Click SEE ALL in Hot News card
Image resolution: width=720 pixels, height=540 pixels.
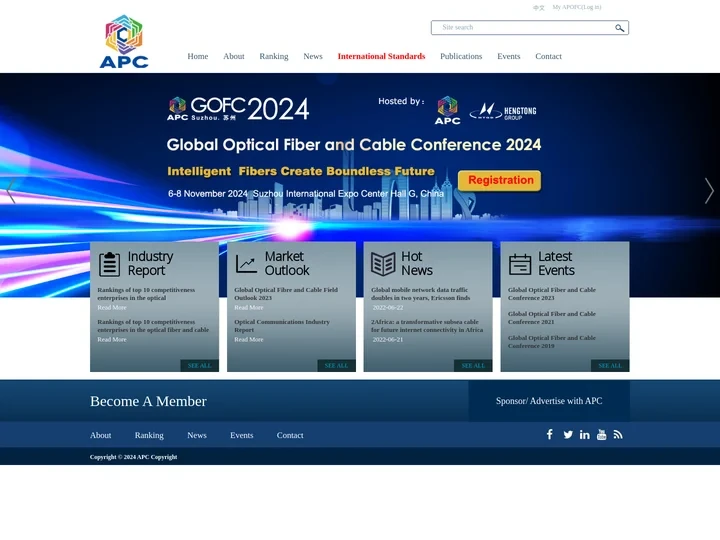[473, 366]
